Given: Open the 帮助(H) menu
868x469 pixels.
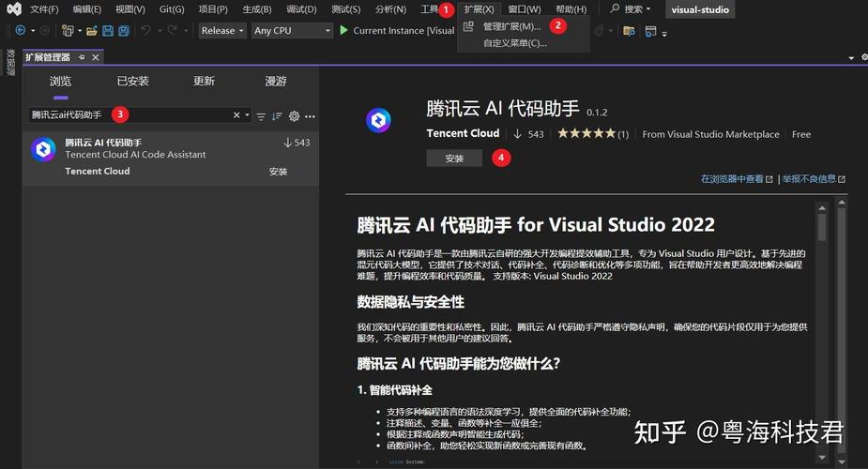Looking at the screenshot, I should click(571, 9).
